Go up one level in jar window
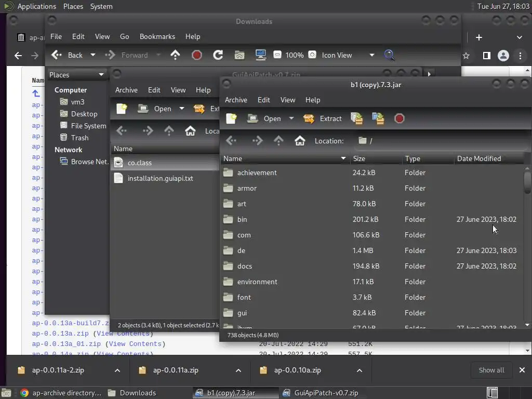This screenshot has width=532, height=399. point(278,140)
